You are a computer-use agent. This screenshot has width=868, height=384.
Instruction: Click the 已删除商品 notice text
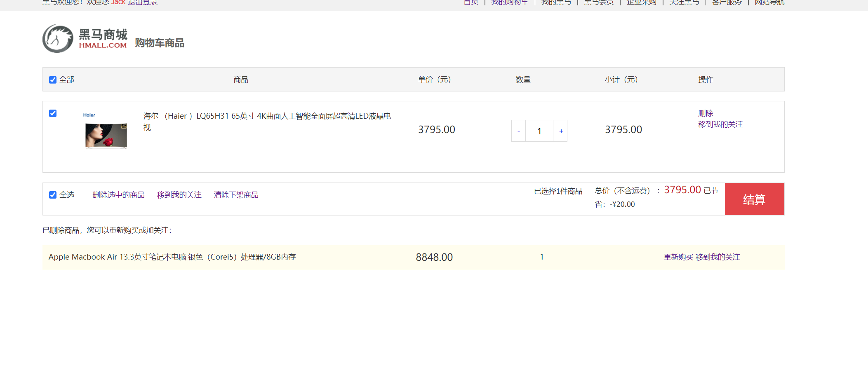click(107, 230)
